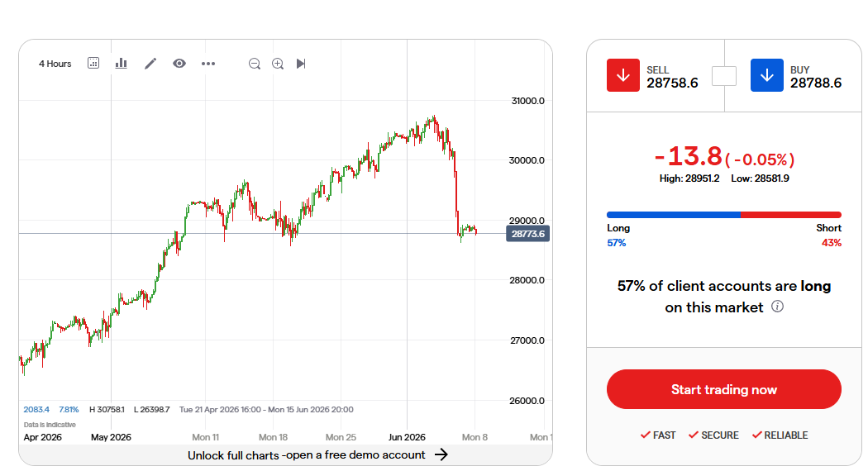Click the arrow after free demo account
Viewport: 868px width, 471px height.
pos(441,455)
